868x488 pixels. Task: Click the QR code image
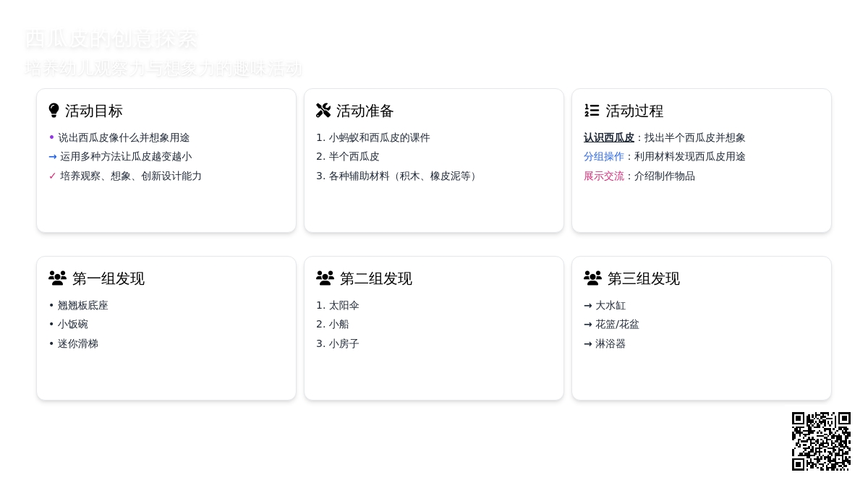coord(821,441)
